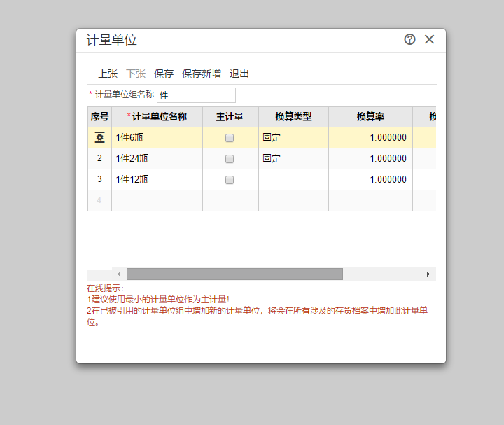Select the 1件6瓶 unit name cell
Viewport: 504px width, 425px height.
pyautogui.click(x=157, y=138)
